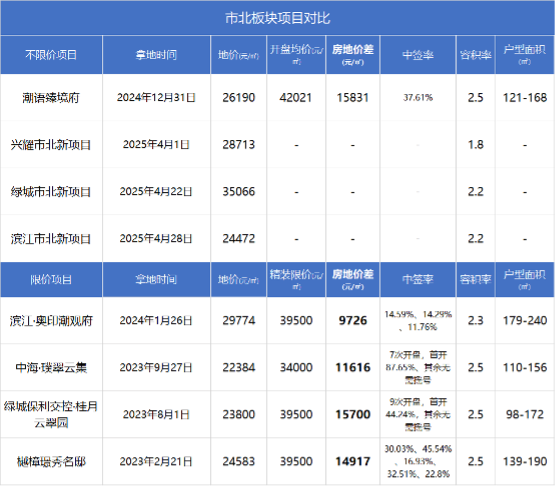Screen dimensions: 556x486
Task: Select the lottery rate 37.61% cell
Action: tap(418, 97)
